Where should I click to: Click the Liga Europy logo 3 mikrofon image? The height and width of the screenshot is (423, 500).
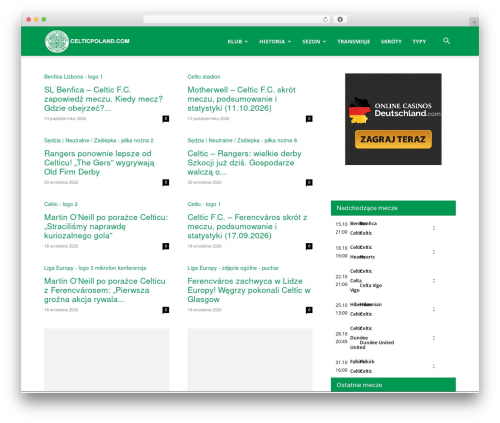pyautogui.click(x=95, y=268)
